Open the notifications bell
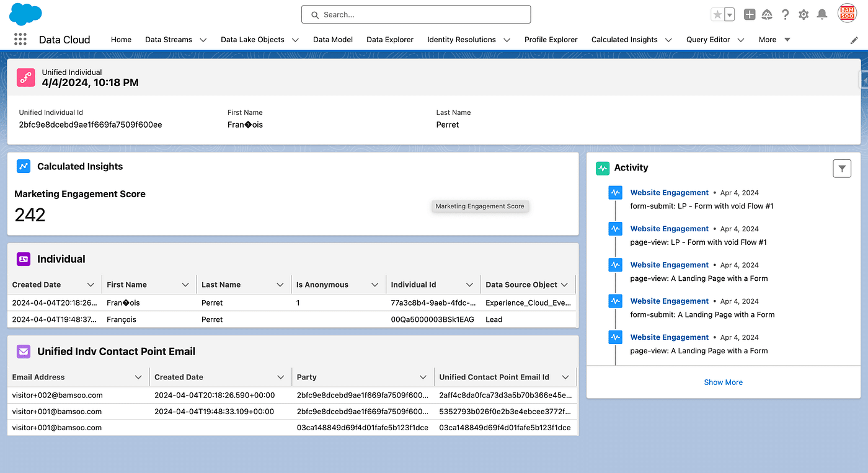The image size is (868, 473). [x=822, y=14]
